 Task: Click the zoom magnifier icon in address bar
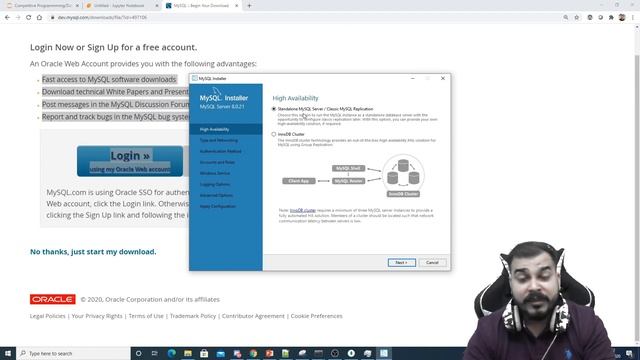[566, 18]
